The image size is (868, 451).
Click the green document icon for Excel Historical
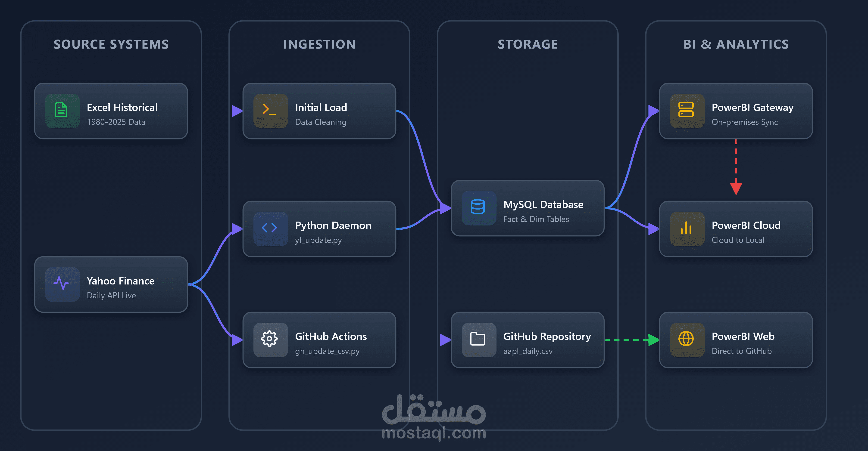tap(61, 110)
